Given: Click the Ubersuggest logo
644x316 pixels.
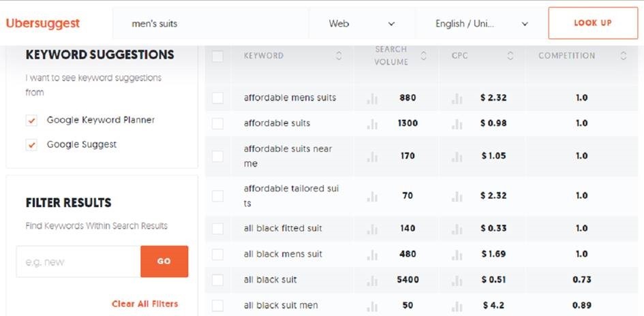Looking at the screenshot, I should 43,23.
